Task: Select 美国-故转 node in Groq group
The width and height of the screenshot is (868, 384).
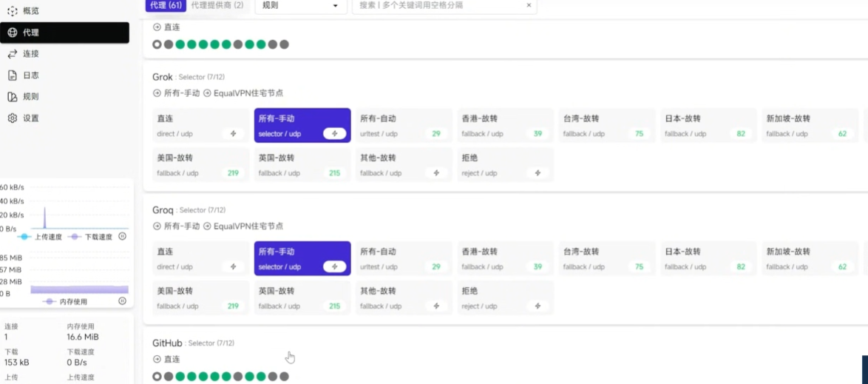Action: [x=200, y=297]
